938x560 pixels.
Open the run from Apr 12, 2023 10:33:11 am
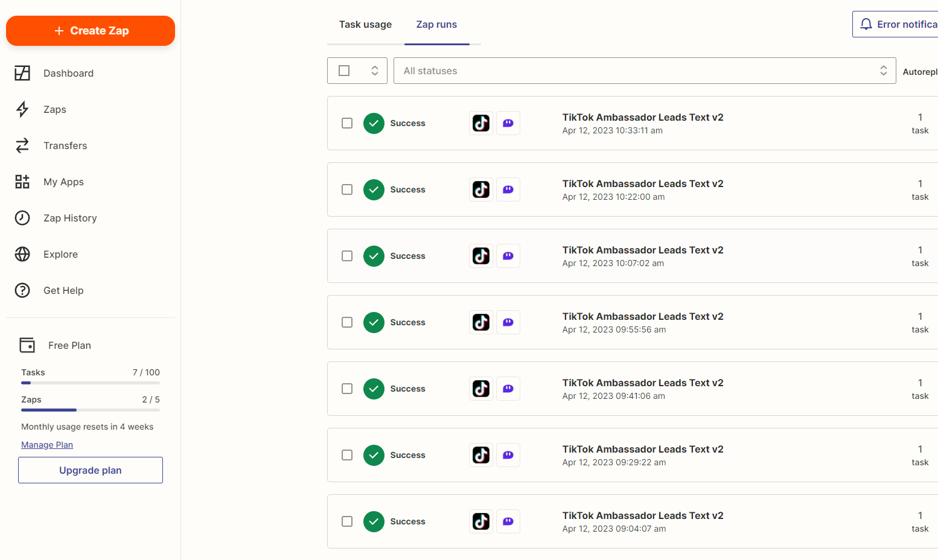(633, 123)
